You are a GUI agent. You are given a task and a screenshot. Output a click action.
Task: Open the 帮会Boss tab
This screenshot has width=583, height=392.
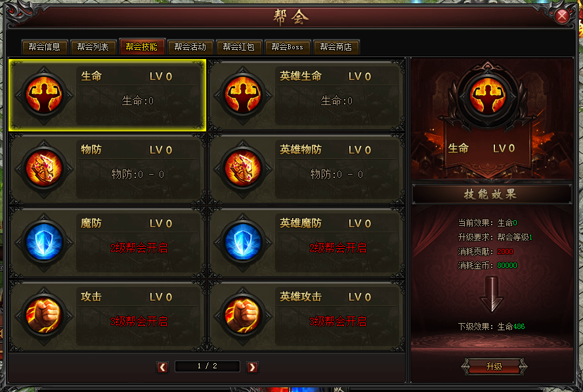click(288, 47)
